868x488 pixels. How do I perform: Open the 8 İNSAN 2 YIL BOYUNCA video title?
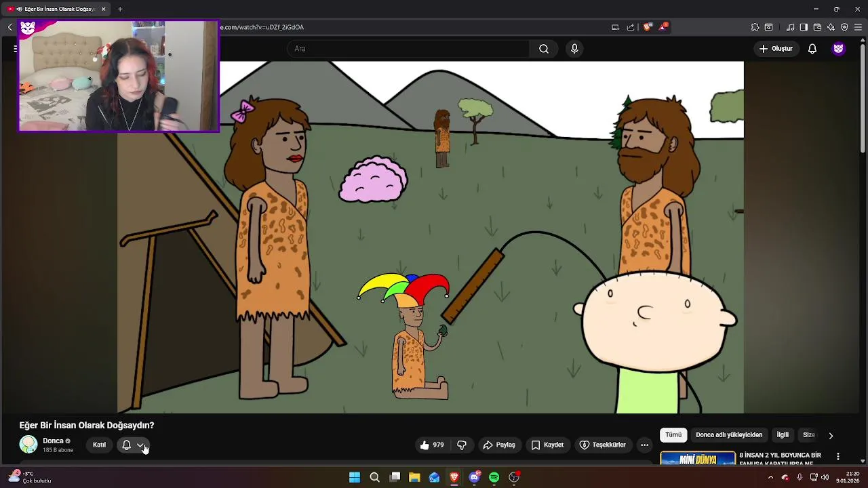point(780,458)
